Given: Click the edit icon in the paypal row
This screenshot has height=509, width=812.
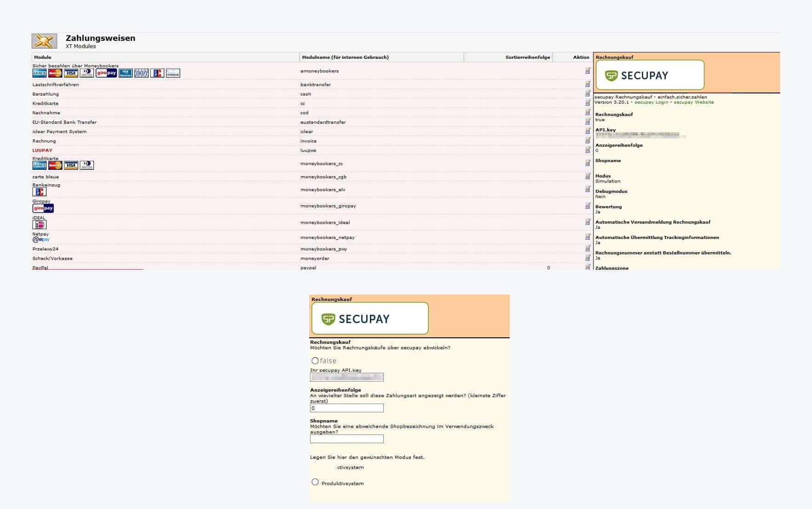Looking at the screenshot, I should (x=587, y=266).
